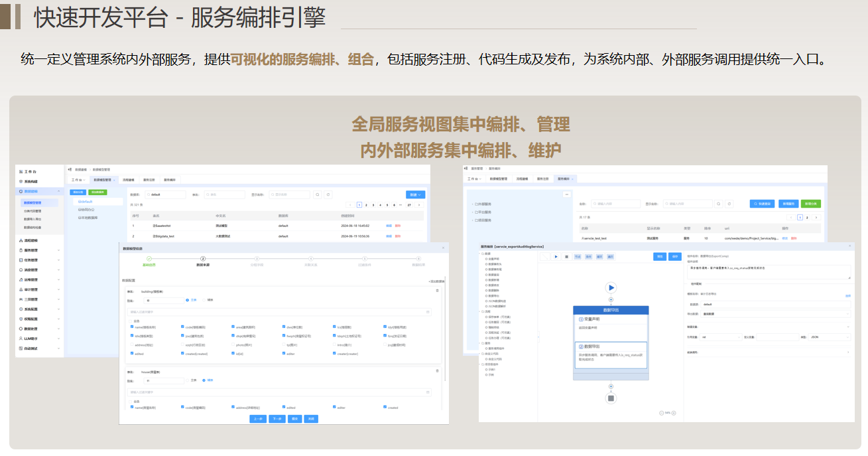Screen dimensions: 868x456
Task: Open 服务管理 in the left sidebar menu
Action: point(32,250)
